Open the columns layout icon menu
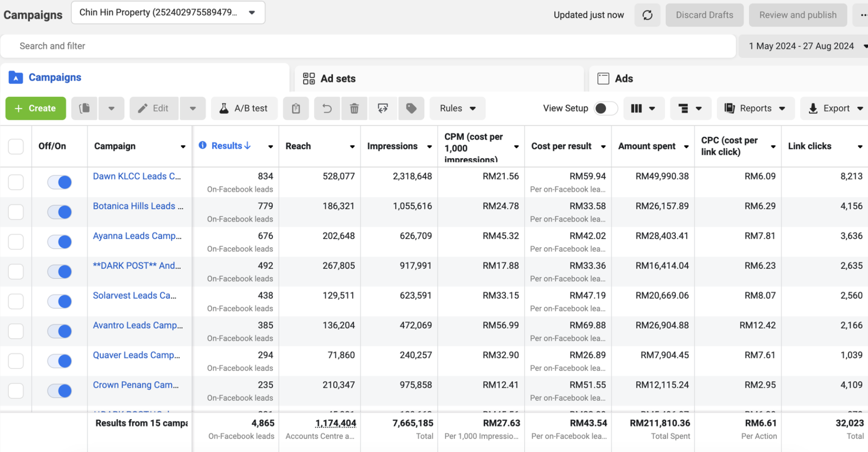Viewport: 868px width, 452px height. [x=644, y=109]
